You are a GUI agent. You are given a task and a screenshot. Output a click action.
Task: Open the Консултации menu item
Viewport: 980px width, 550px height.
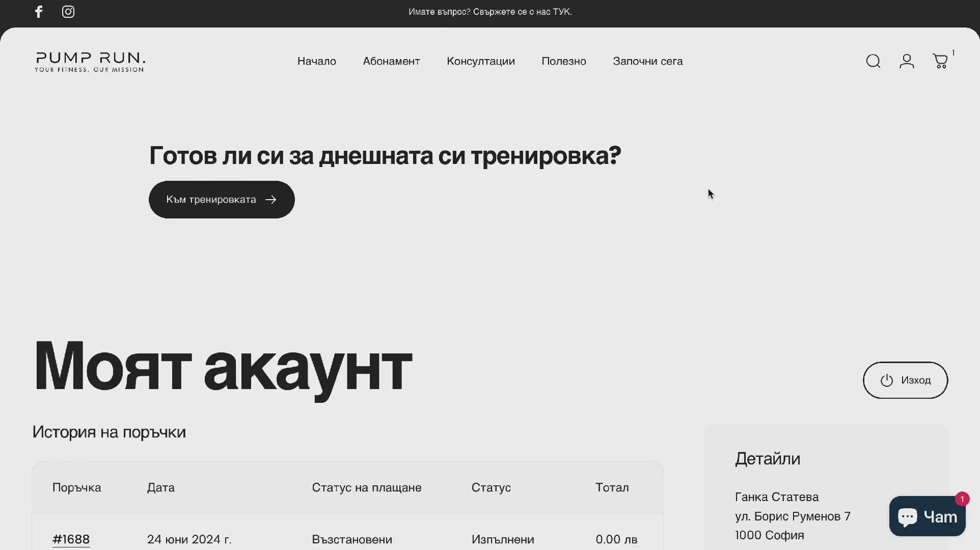(x=481, y=61)
